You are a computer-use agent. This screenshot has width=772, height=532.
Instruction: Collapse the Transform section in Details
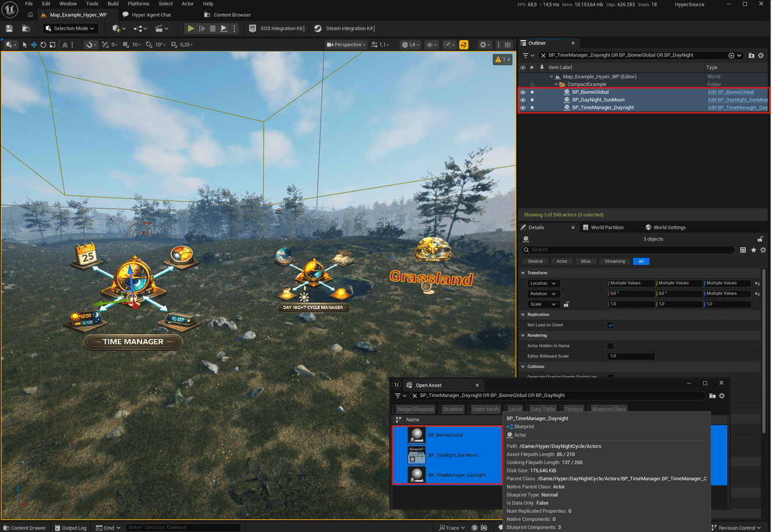523,273
